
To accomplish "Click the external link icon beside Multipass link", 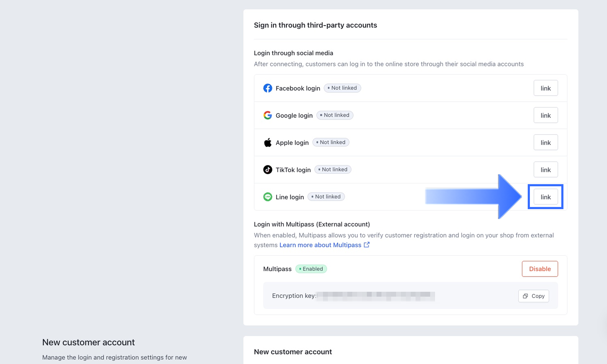I will [x=367, y=245].
